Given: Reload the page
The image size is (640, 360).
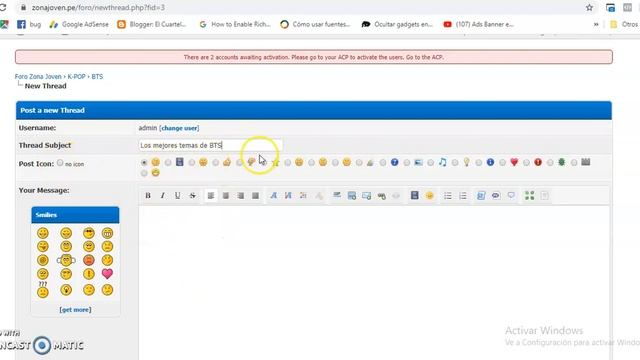Looking at the screenshot, I should pyautogui.click(x=3, y=8).
